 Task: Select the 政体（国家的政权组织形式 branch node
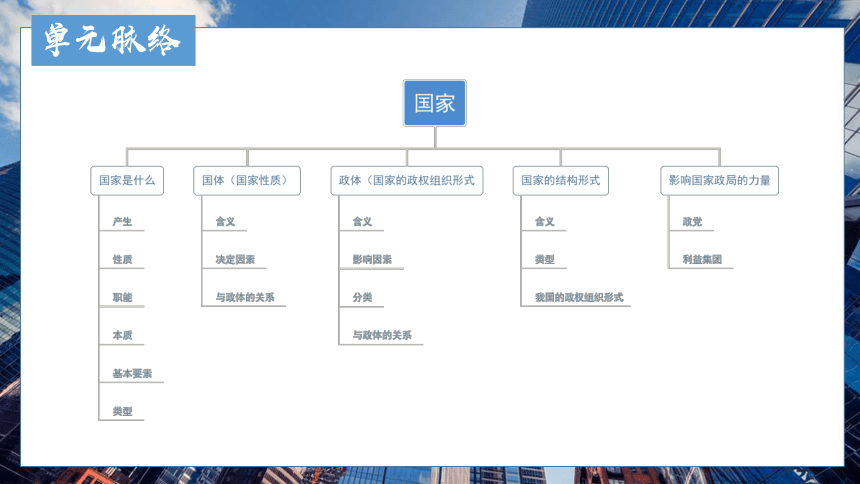pyautogui.click(x=407, y=181)
